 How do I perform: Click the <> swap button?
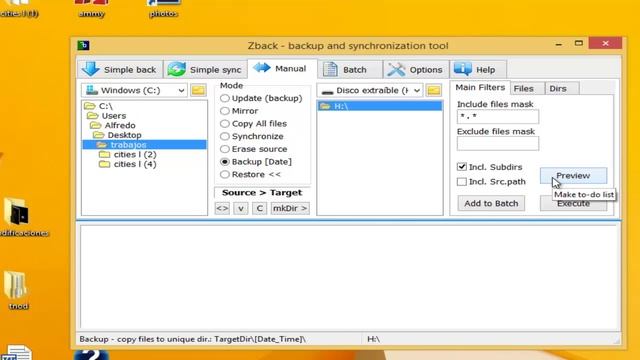[x=222, y=208]
